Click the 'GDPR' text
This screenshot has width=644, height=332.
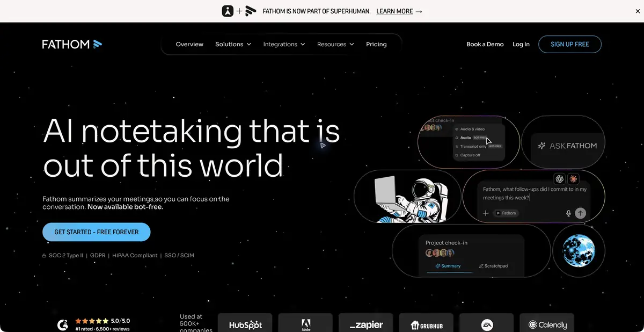coord(97,256)
